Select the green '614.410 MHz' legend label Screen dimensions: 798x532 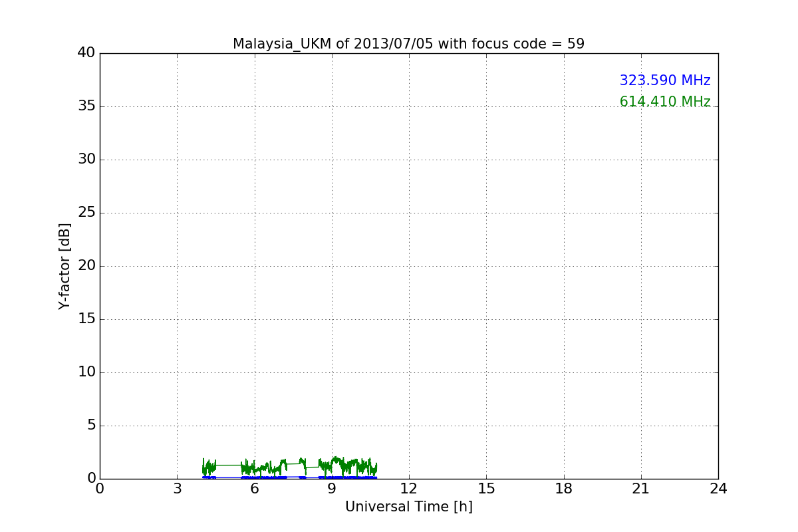665,102
